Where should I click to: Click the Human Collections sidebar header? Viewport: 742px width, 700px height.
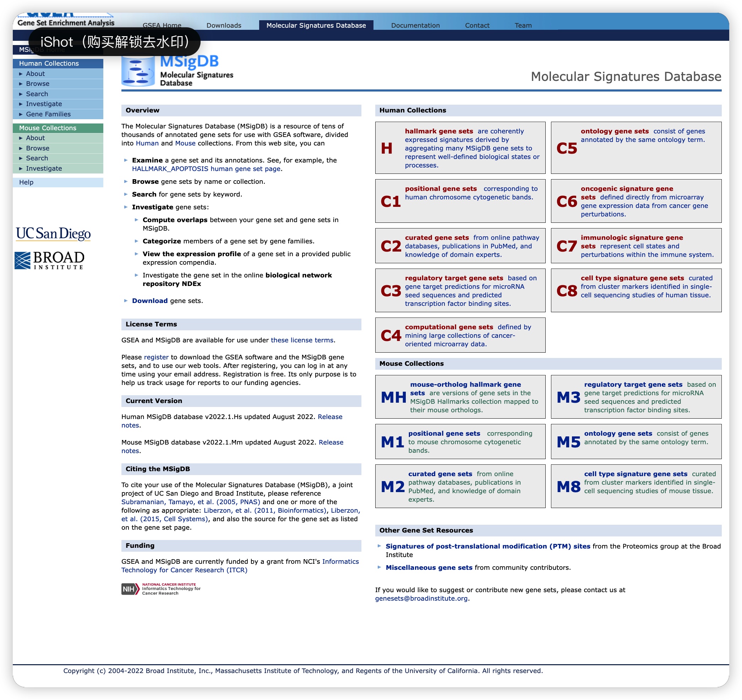58,64
